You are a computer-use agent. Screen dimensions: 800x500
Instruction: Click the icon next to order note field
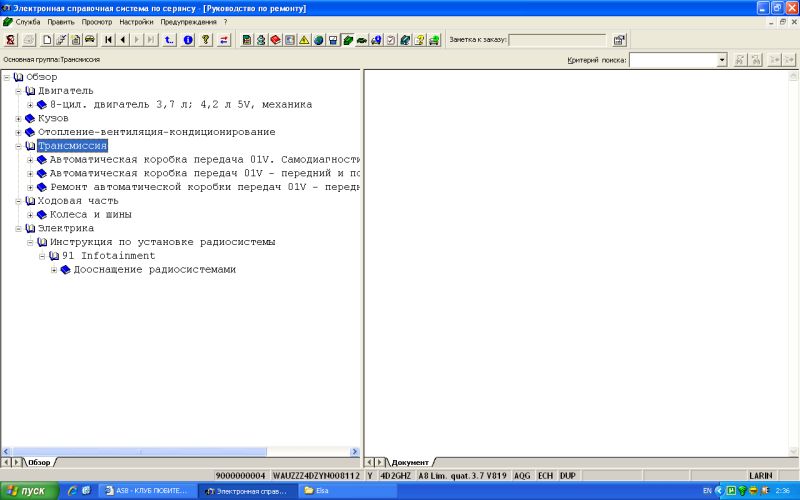point(619,40)
